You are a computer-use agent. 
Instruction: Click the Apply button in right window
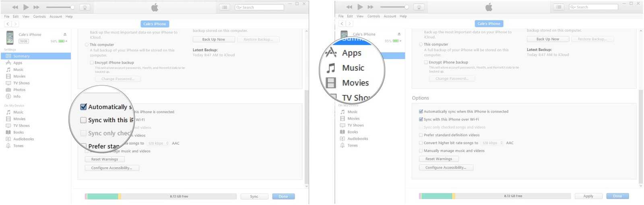click(588, 196)
